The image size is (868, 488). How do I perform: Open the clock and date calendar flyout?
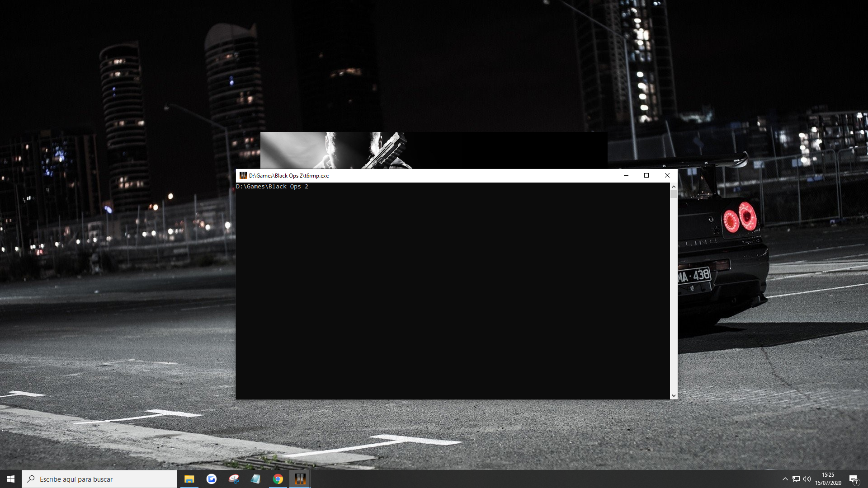pos(828,479)
